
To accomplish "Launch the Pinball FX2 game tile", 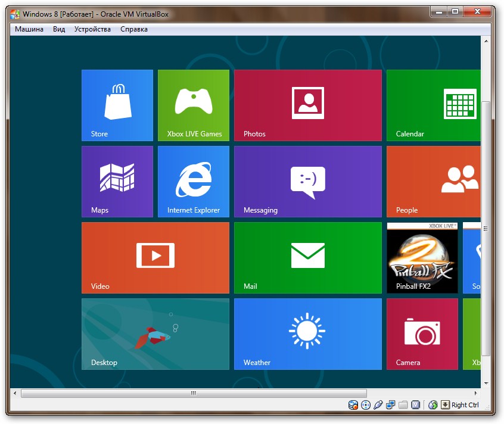I will [x=422, y=258].
